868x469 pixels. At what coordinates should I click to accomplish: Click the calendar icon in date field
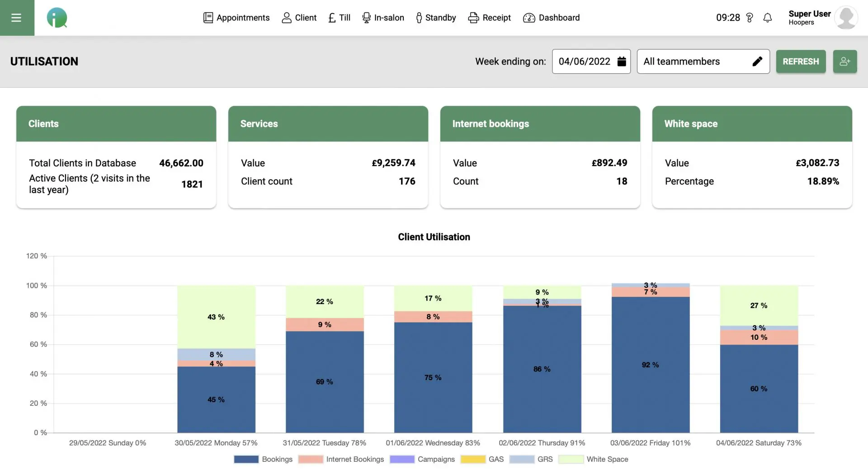622,61
